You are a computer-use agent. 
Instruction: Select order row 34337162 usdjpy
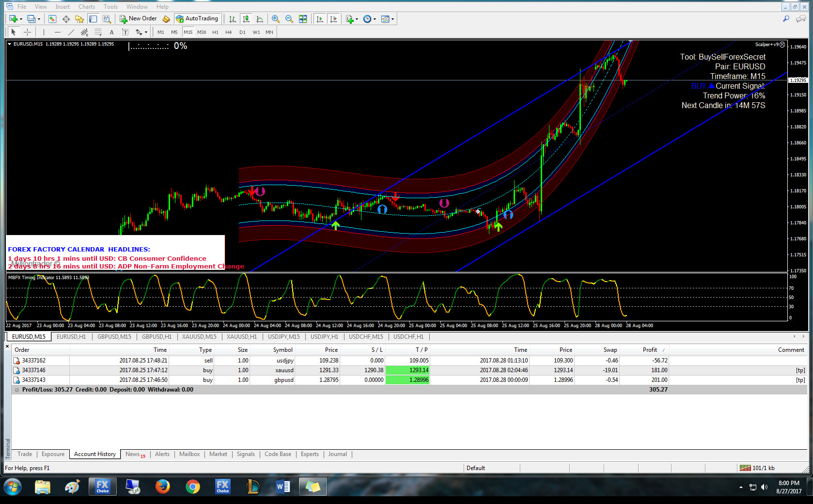(409, 361)
